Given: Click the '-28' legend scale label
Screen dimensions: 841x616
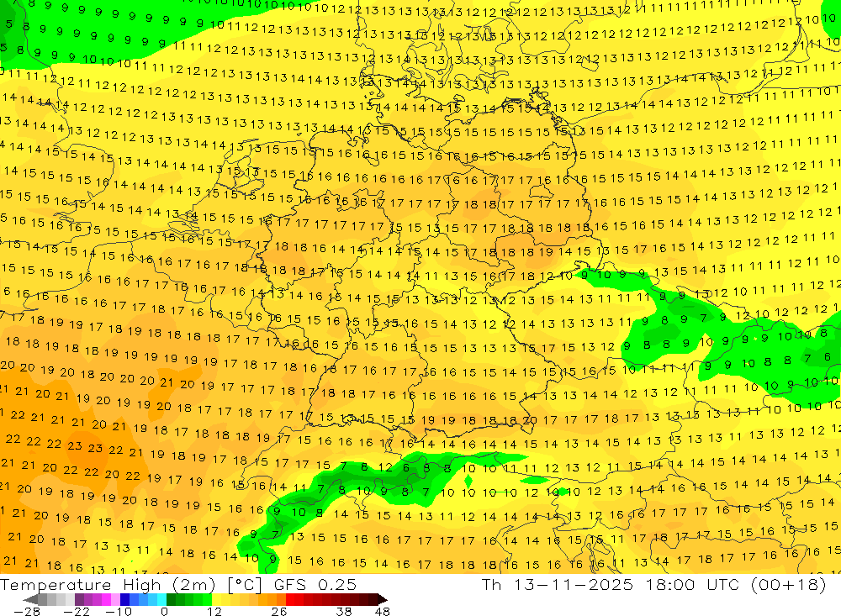Looking at the screenshot, I should (x=27, y=612).
